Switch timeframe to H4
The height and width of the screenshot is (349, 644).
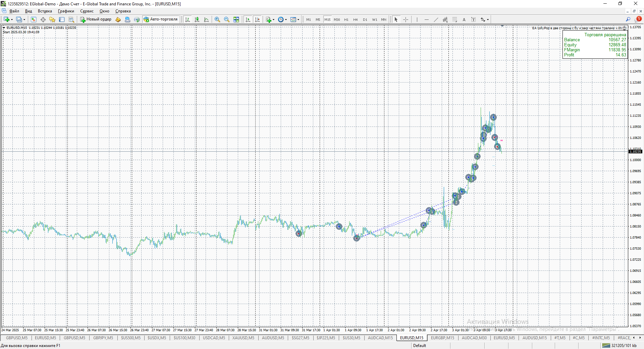(356, 19)
